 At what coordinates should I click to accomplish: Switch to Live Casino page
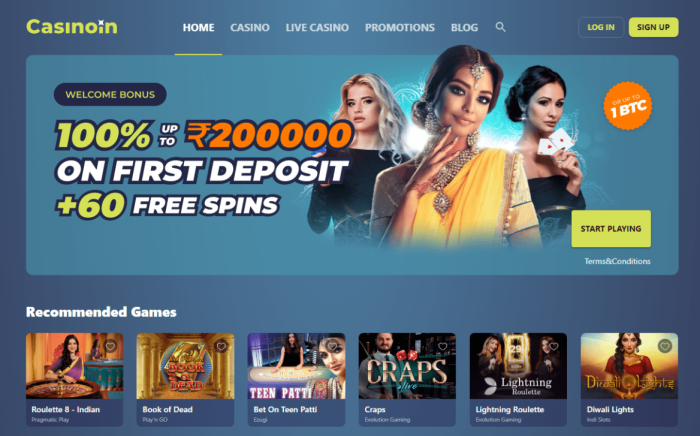coord(317,28)
